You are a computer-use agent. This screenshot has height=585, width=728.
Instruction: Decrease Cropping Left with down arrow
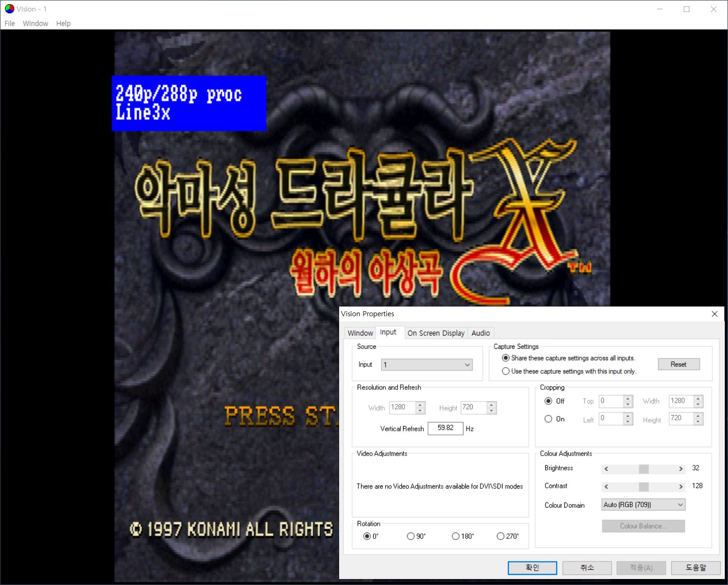628,422
